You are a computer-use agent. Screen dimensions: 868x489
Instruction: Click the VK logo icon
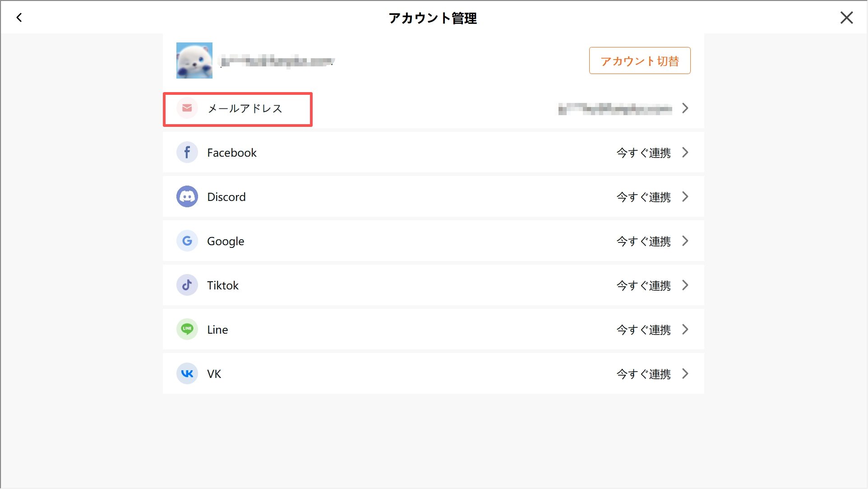pyautogui.click(x=187, y=374)
